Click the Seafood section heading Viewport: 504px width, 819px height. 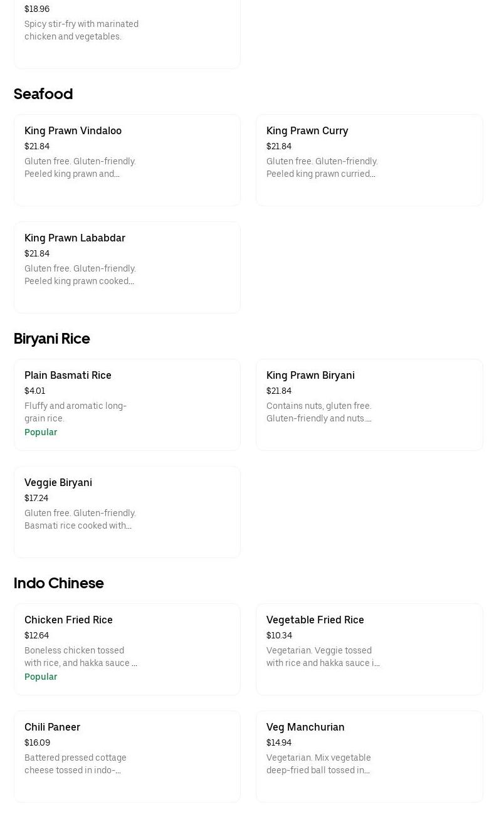point(43,94)
